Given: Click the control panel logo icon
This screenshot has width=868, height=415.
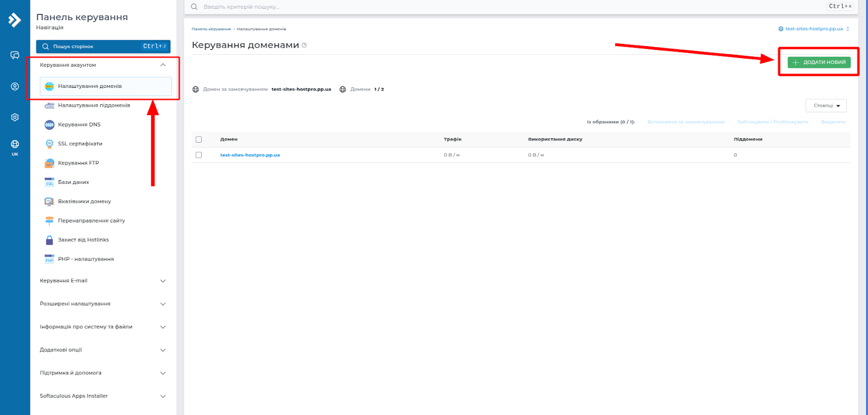Looking at the screenshot, I should (x=15, y=20).
